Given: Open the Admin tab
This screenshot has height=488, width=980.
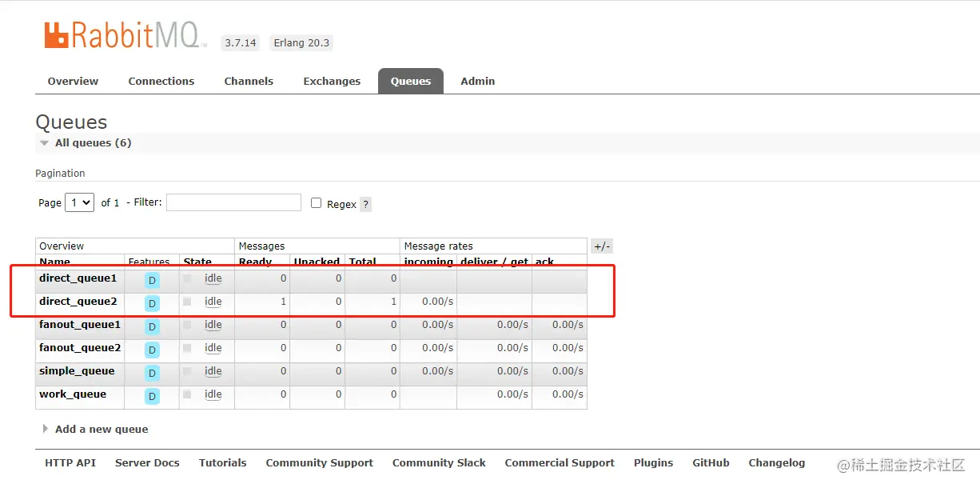Looking at the screenshot, I should (x=478, y=81).
